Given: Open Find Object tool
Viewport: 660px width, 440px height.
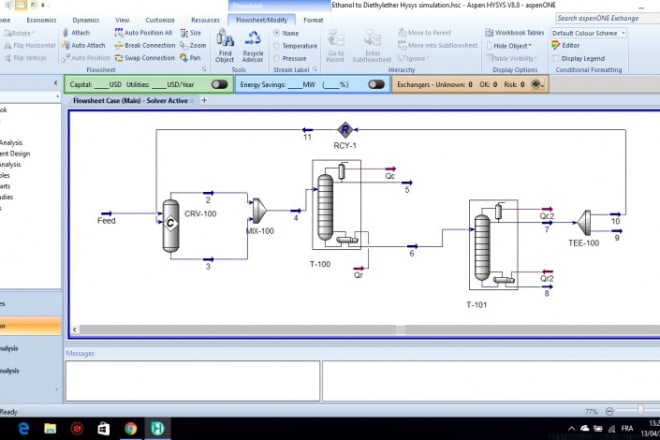Looking at the screenshot, I should (x=225, y=45).
